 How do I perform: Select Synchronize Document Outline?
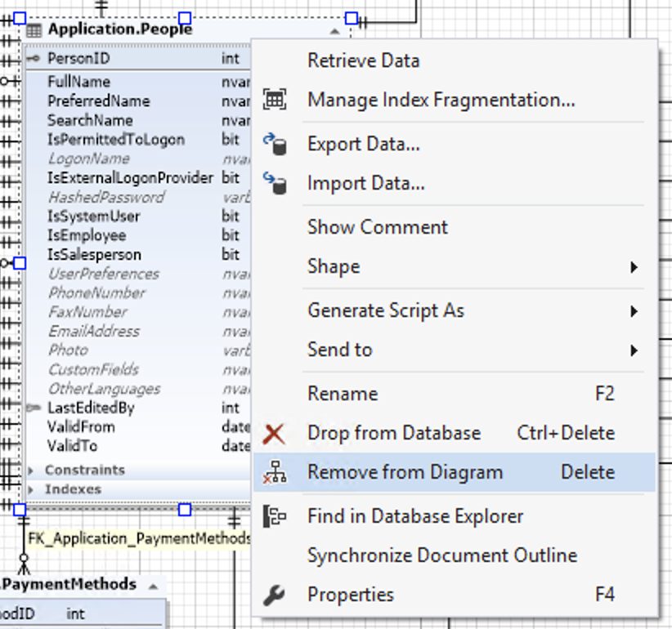[455, 555]
